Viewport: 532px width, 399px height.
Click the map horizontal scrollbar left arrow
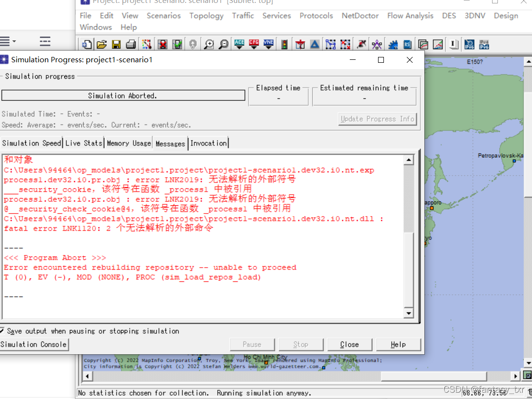coord(88,376)
